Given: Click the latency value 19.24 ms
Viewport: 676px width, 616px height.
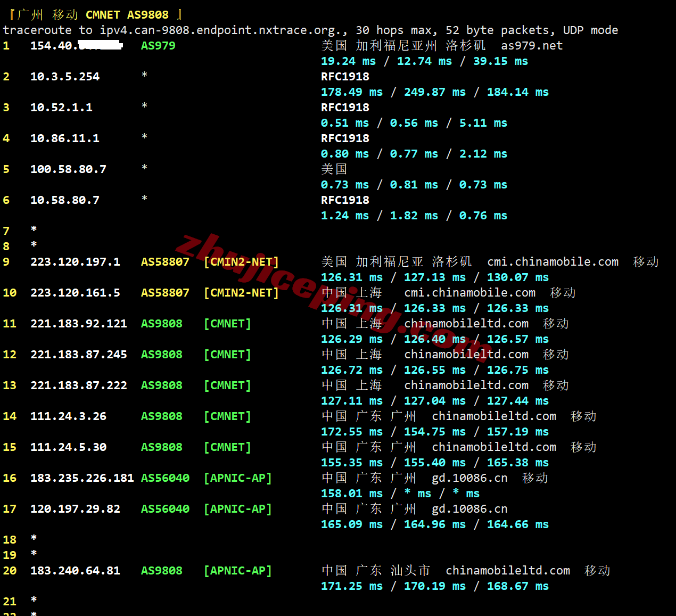Looking at the screenshot, I should pos(348,61).
